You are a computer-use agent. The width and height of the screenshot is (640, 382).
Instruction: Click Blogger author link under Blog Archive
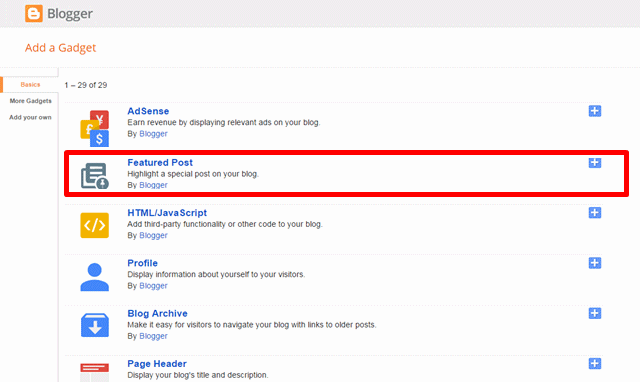pyautogui.click(x=153, y=336)
